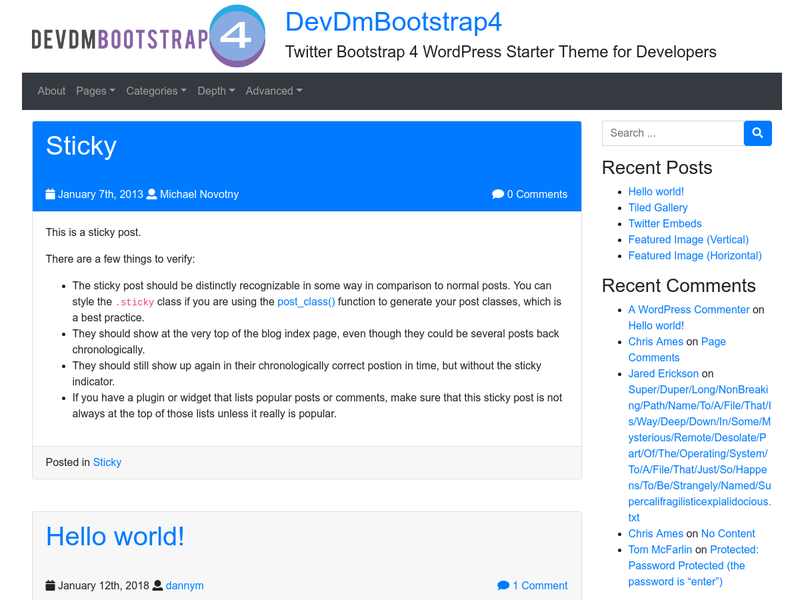Image resolution: width=800 pixels, height=600 pixels.
Task: Open Jared Erickson's comment link
Action: (x=663, y=373)
